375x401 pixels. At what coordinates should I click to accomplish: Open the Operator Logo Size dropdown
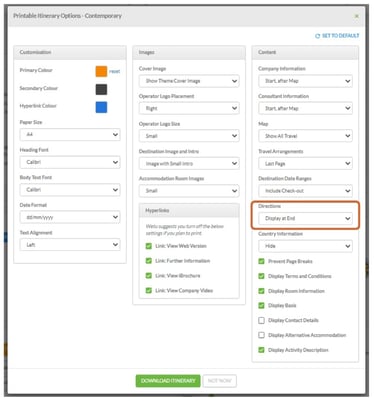tap(189, 136)
